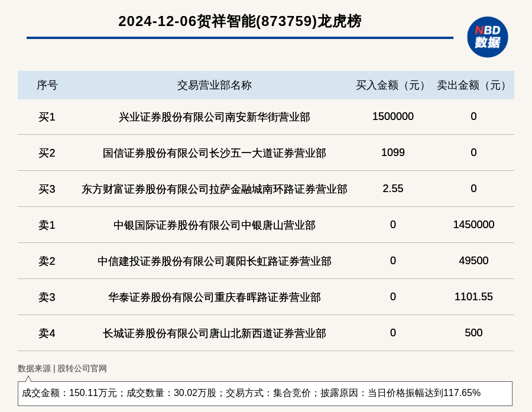This screenshot has height=412, width=532.
Task: Click the buy amount 1099
Action: pyautogui.click(x=393, y=153)
